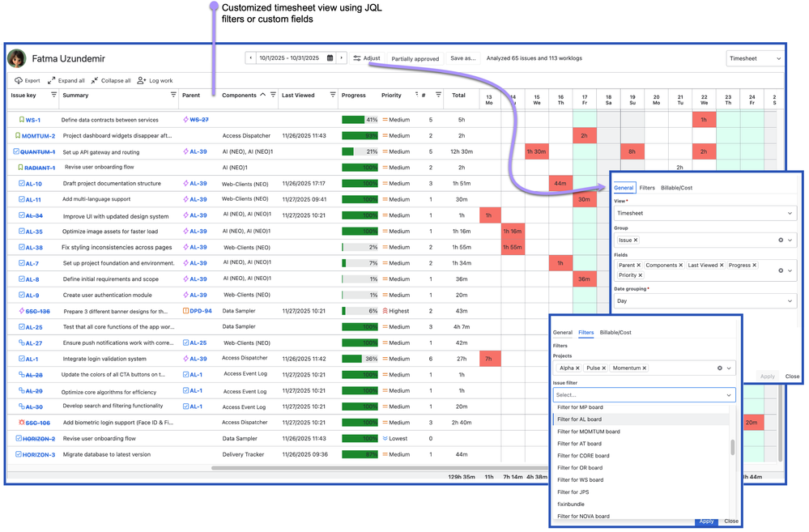
Task: Expand the Fields dropdown arrow
Action: tap(790, 270)
